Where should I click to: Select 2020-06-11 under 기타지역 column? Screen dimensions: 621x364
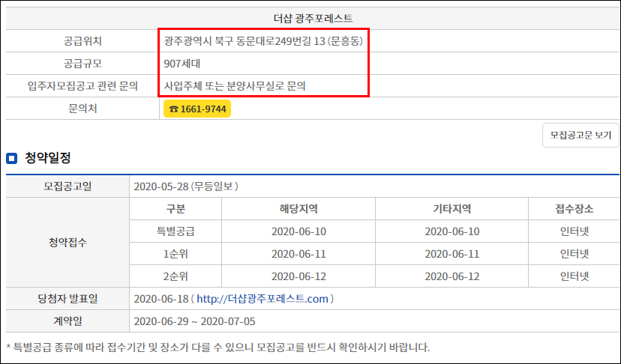pos(452,254)
